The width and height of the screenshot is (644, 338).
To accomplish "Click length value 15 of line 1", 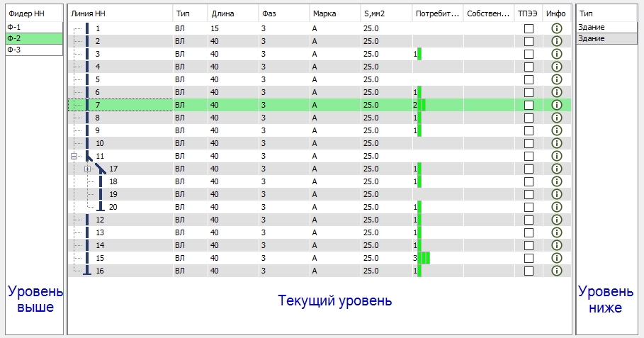I will click(215, 28).
